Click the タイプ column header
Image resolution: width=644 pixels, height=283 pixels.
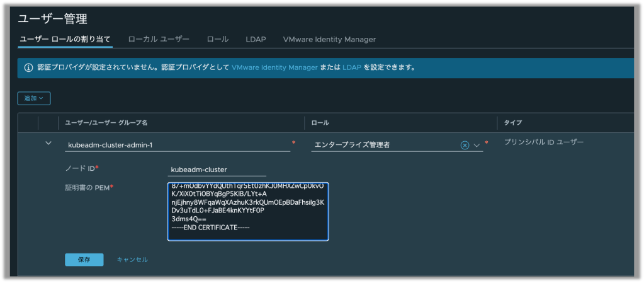(x=513, y=122)
